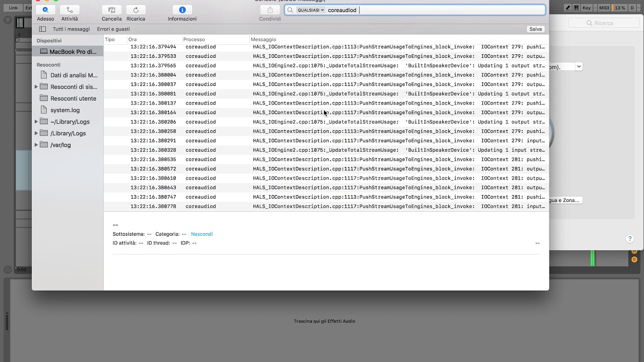Screen dimensions: 644x362
Task: Select the system.log sidebar item
Action: pos(67,110)
